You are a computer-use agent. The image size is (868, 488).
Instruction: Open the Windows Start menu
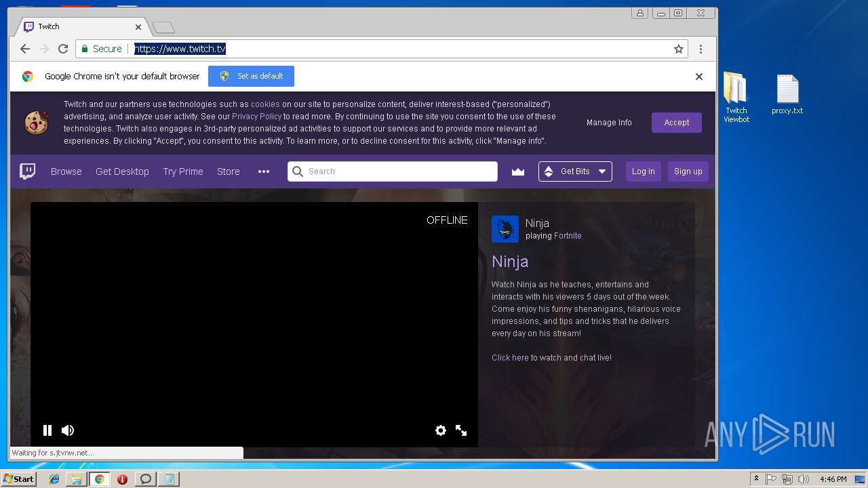point(18,479)
